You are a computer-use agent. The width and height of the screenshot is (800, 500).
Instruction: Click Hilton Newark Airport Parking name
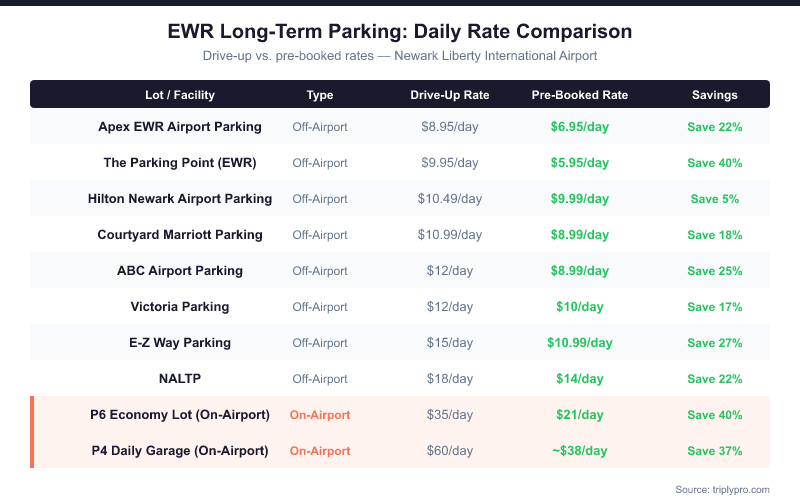click(180, 199)
